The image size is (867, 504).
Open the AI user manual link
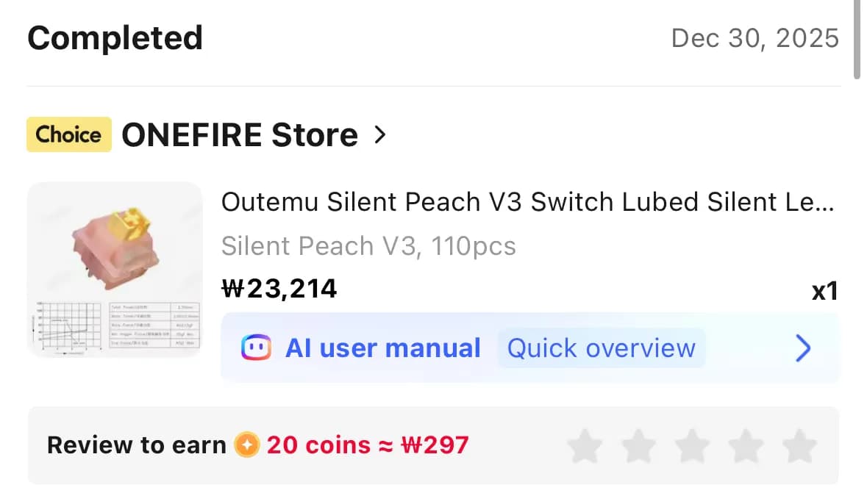click(x=382, y=348)
